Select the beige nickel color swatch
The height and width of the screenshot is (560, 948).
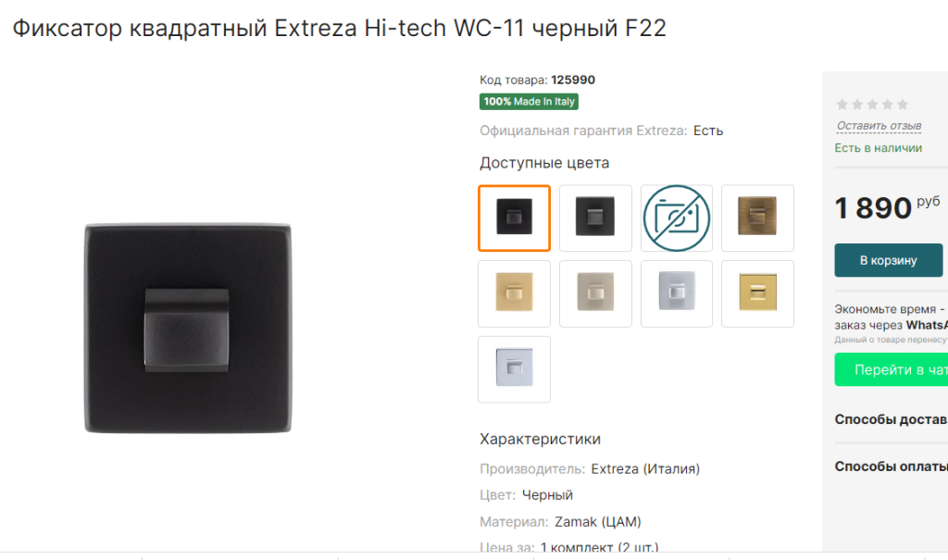click(x=595, y=293)
